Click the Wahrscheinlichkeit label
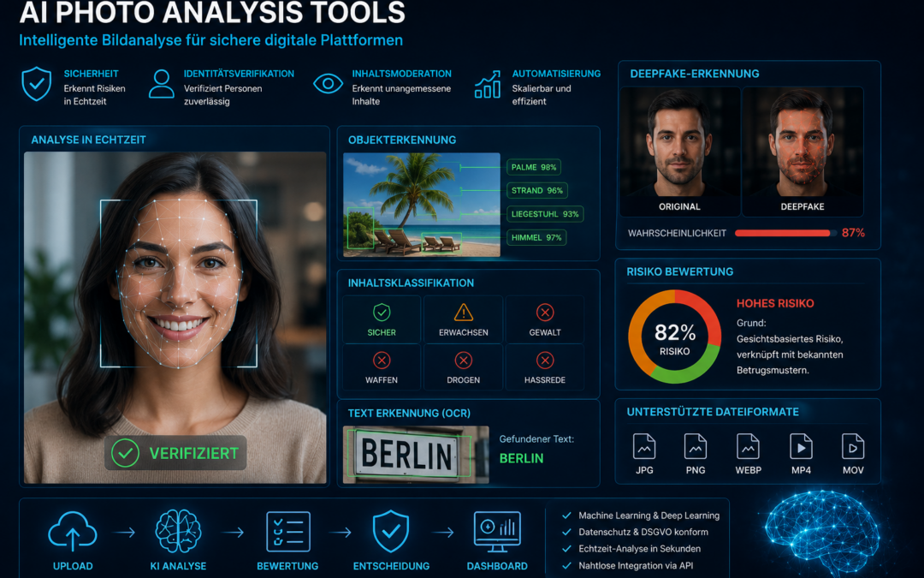This screenshot has width=924, height=578. point(677,233)
